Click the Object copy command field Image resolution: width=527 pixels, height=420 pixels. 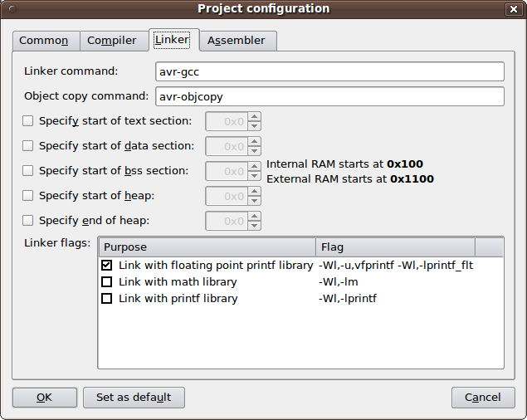330,96
